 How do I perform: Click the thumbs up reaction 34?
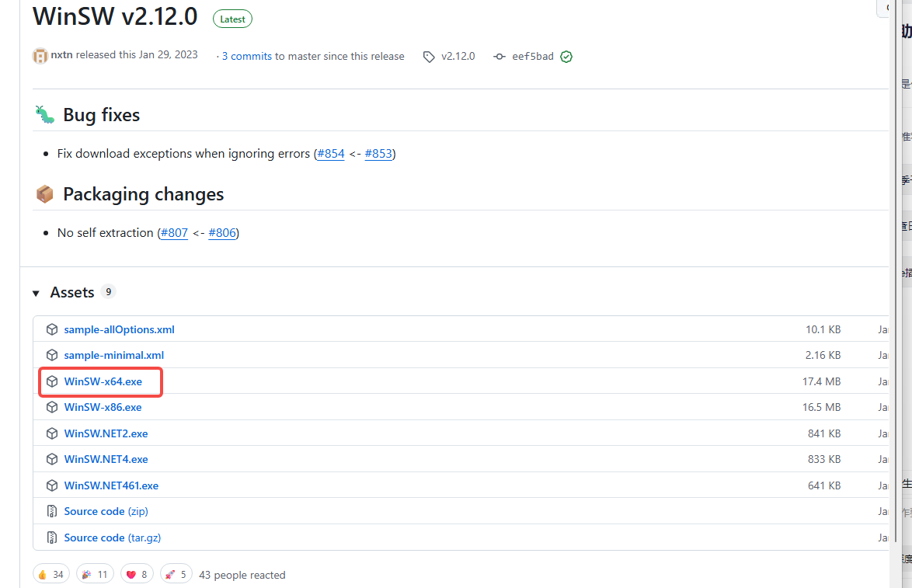[x=51, y=575]
